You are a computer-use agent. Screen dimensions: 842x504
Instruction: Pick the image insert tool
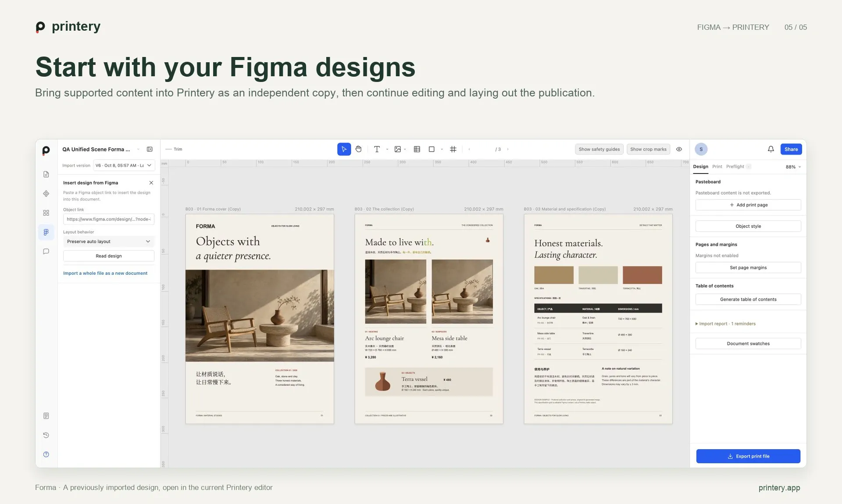[398, 149]
